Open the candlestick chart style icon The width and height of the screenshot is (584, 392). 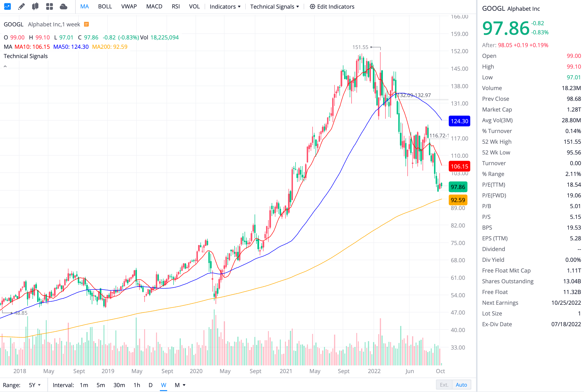35,7
